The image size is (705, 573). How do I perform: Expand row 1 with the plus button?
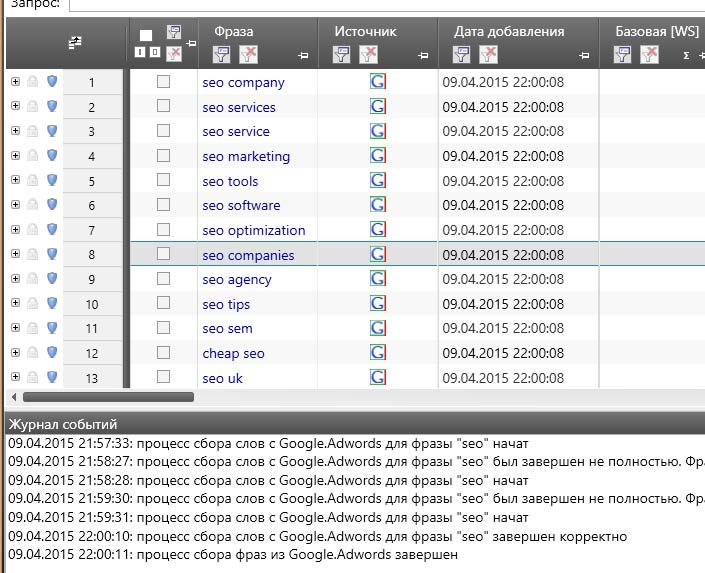(x=15, y=82)
